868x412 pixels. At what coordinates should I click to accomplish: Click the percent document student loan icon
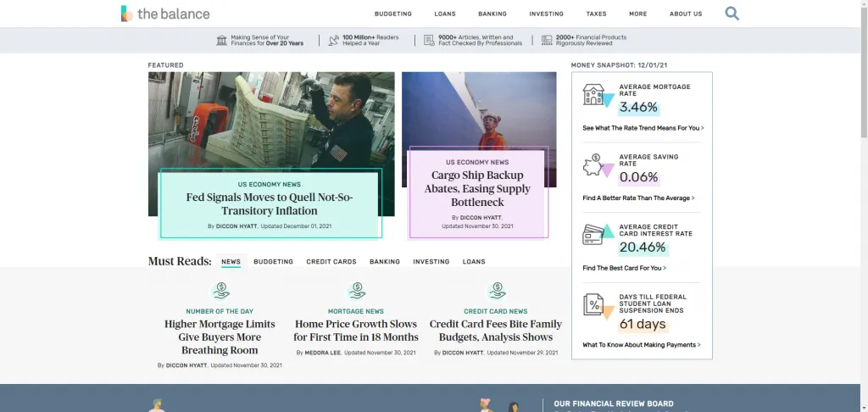tap(593, 304)
